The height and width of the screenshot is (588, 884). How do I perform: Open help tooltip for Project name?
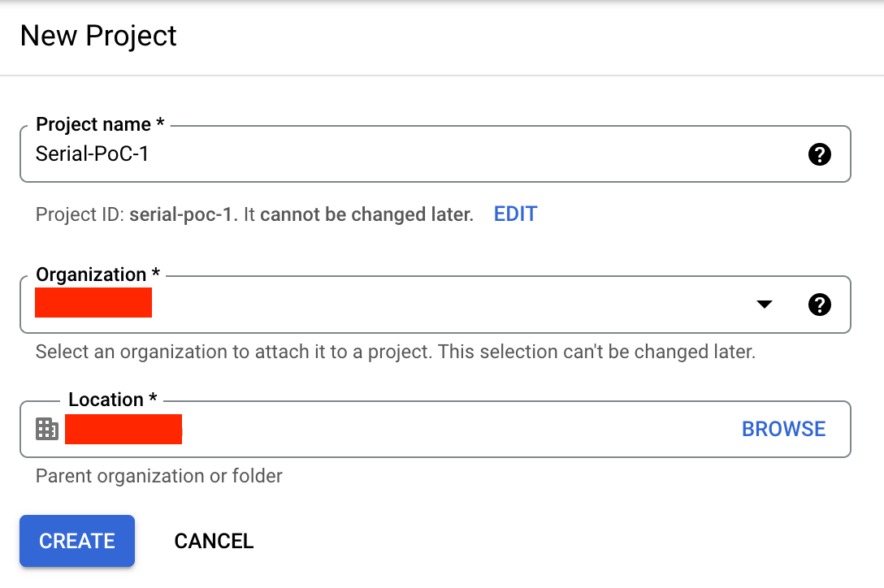tap(819, 154)
